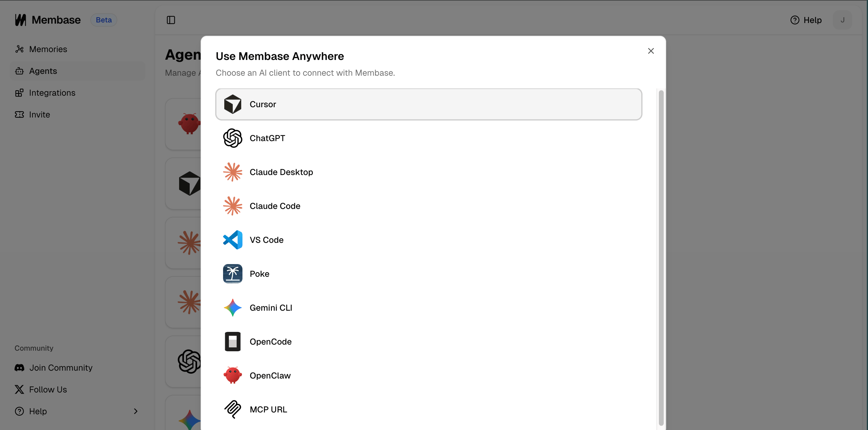Click the Poke palm tree icon
868x430 pixels.
coord(232,274)
